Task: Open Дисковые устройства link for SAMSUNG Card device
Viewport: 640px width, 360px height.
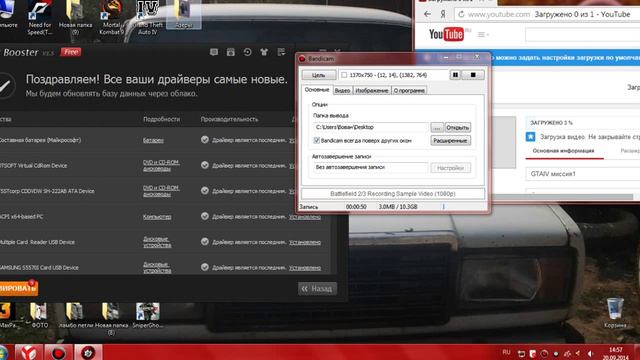Action: pyautogui.click(x=157, y=268)
